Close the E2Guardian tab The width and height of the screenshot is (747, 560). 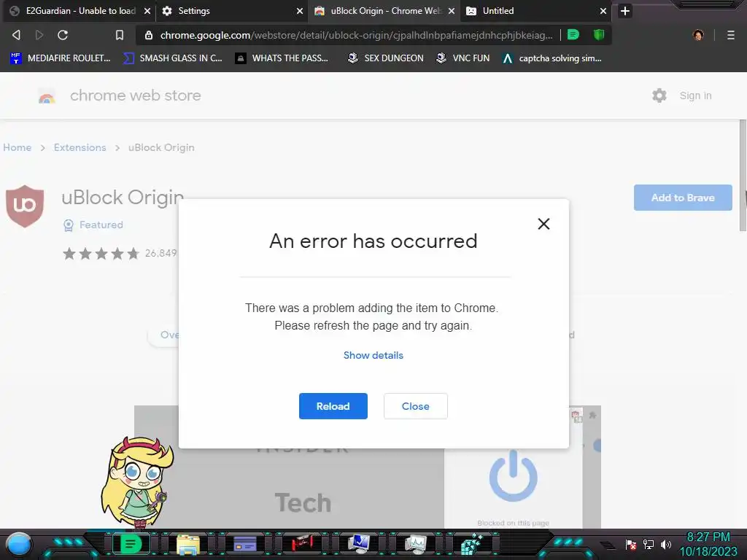click(x=147, y=10)
